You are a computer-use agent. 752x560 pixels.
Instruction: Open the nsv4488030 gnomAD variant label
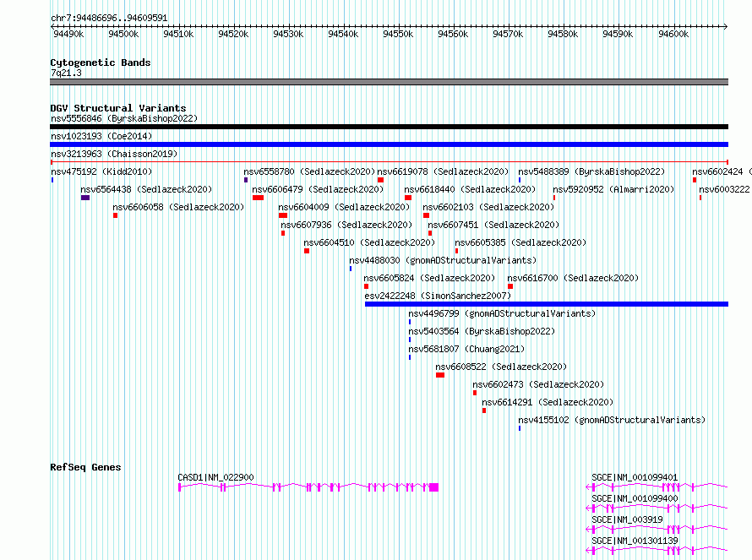(x=443, y=260)
